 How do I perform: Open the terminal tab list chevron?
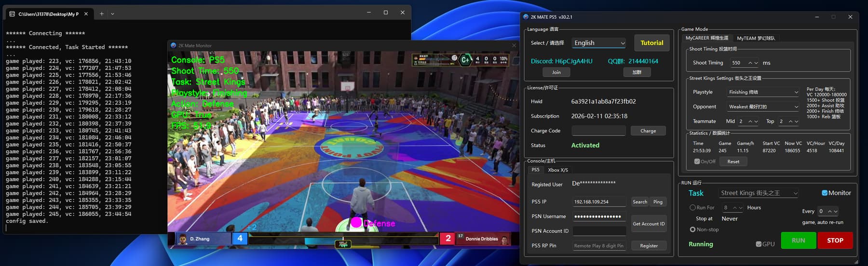113,14
